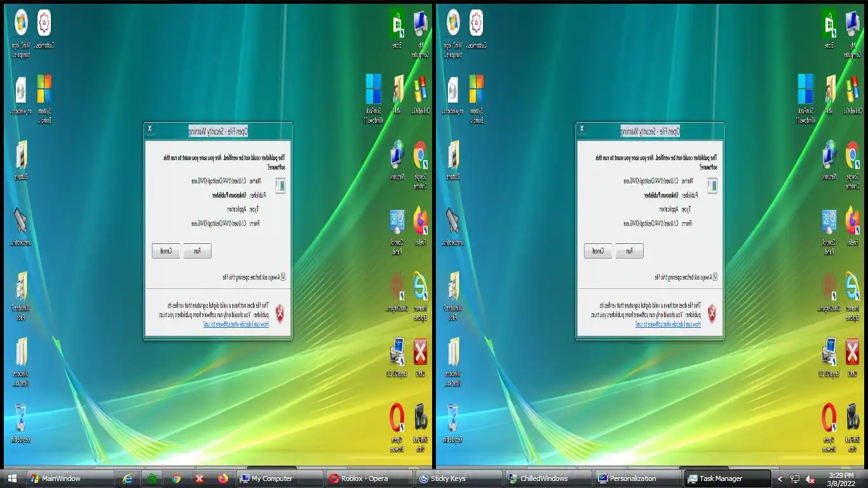Close the left Security Warning dialog with X
868x488 pixels.
(x=150, y=128)
